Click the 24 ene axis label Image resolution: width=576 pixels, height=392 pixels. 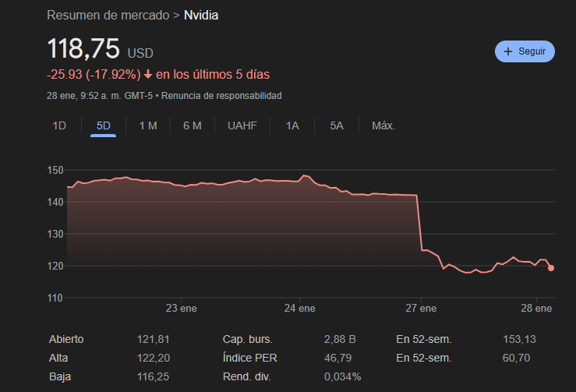pyautogui.click(x=299, y=309)
